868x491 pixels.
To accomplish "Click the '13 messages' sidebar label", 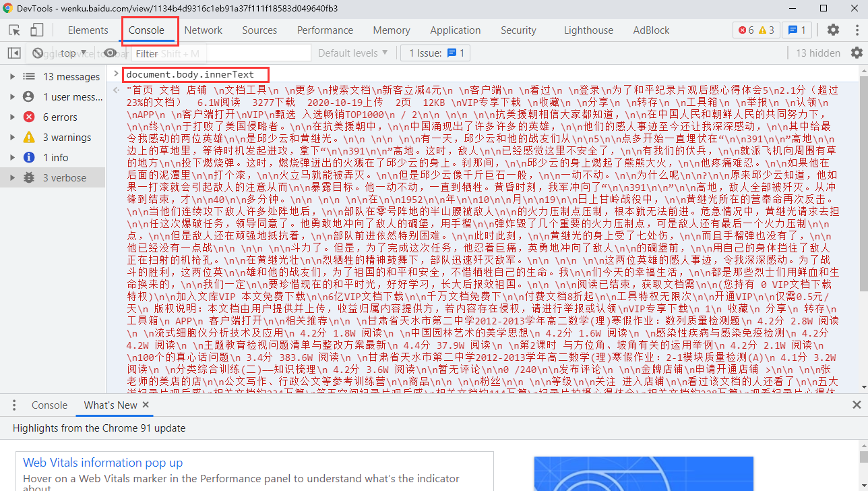I will pos(71,77).
